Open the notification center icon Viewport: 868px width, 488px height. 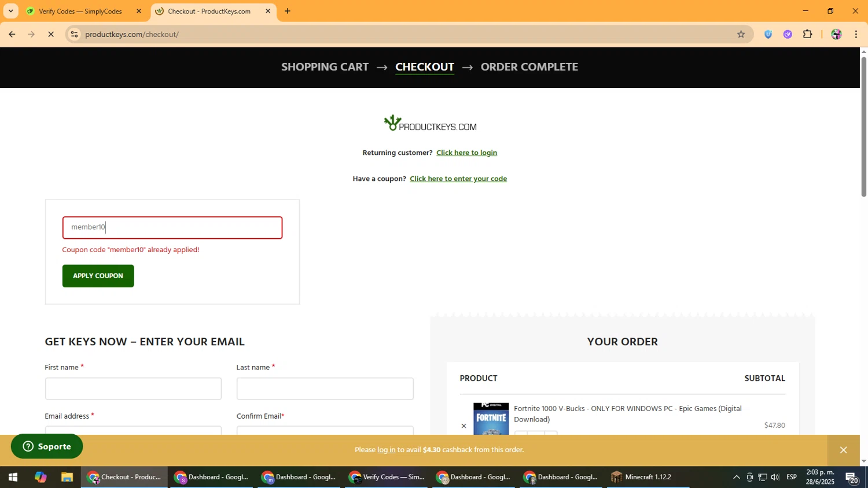(x=852, y=477)
